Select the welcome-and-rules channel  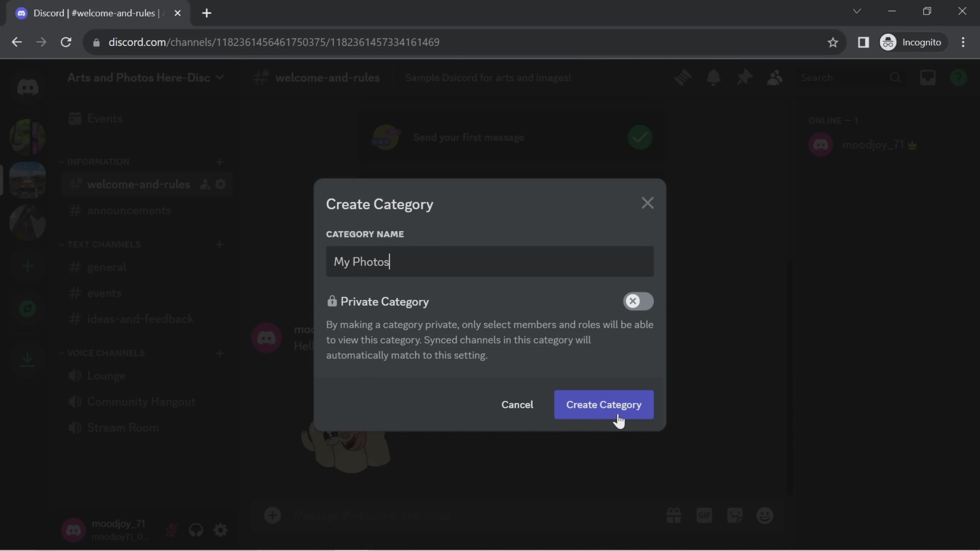139,184
